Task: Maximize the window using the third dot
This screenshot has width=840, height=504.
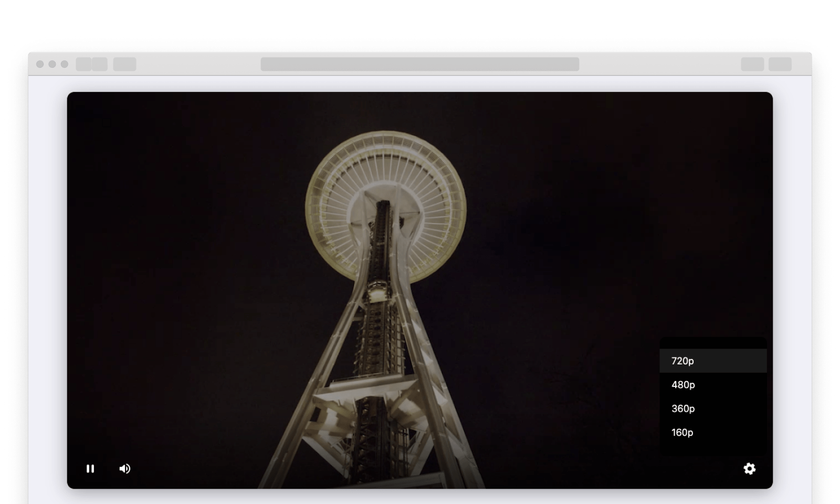Action: 65,64
